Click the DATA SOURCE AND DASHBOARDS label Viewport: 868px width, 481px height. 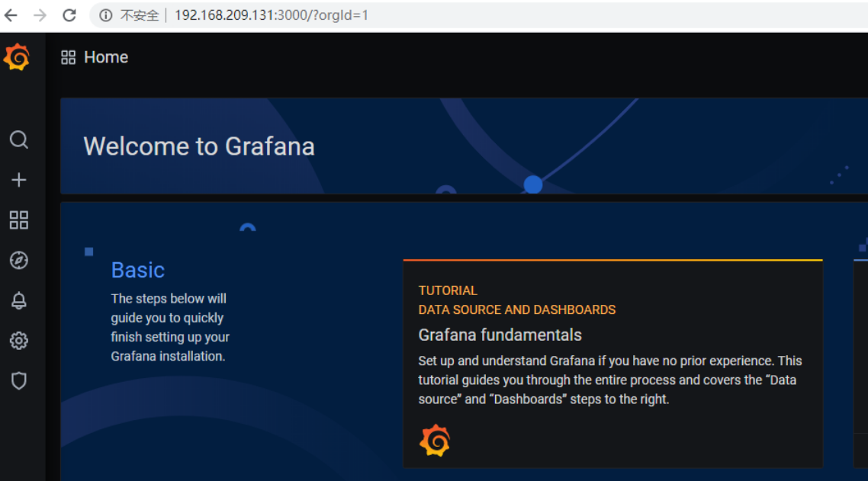click(x=517, y=310)
